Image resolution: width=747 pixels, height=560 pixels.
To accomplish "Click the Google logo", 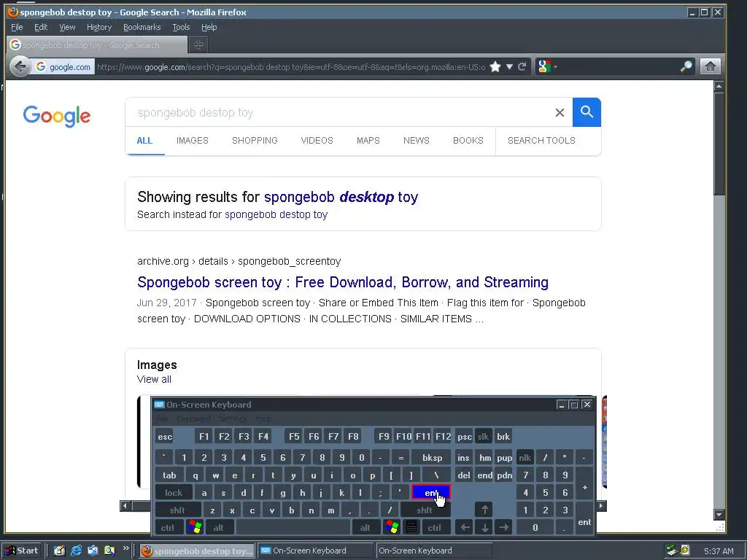I will coord(57,116).
